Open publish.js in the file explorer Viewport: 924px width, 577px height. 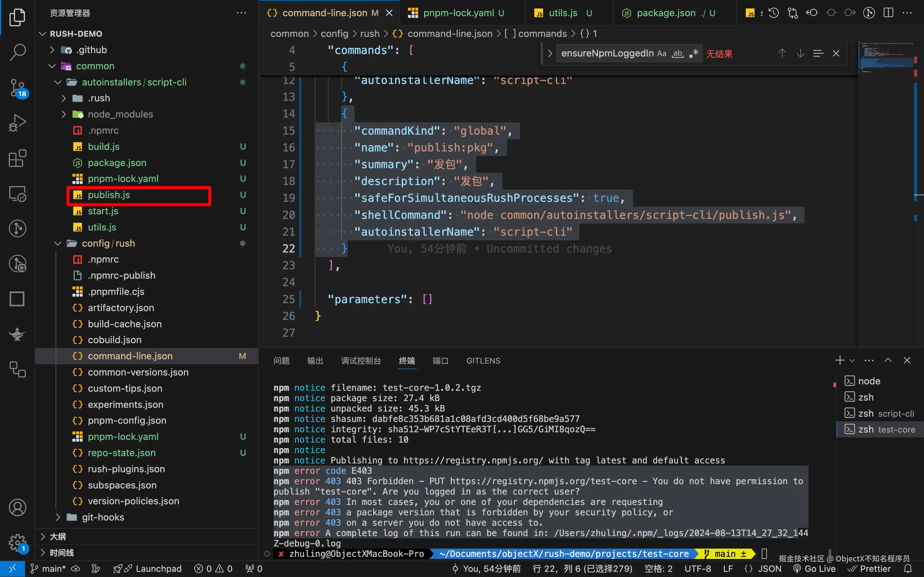[109, 195]
